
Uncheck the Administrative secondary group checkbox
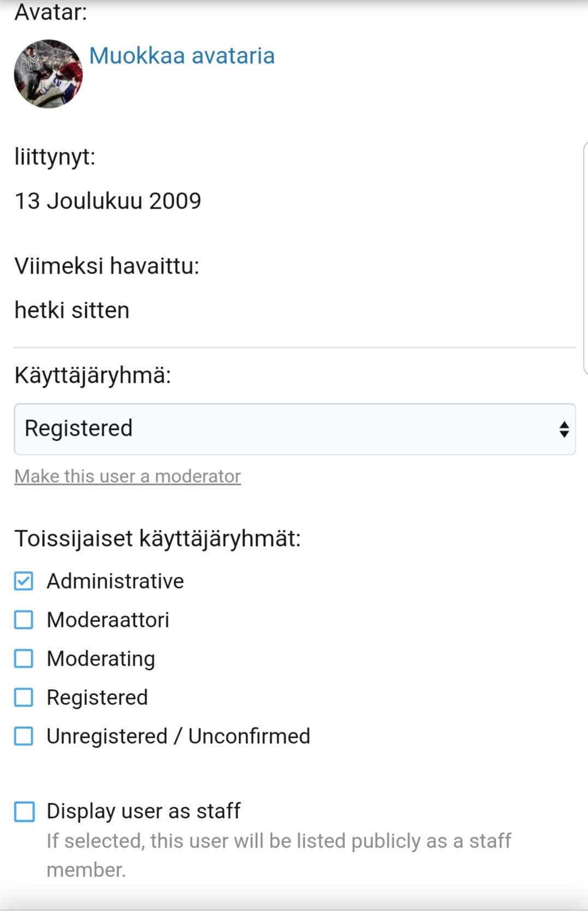coord(23,581)
